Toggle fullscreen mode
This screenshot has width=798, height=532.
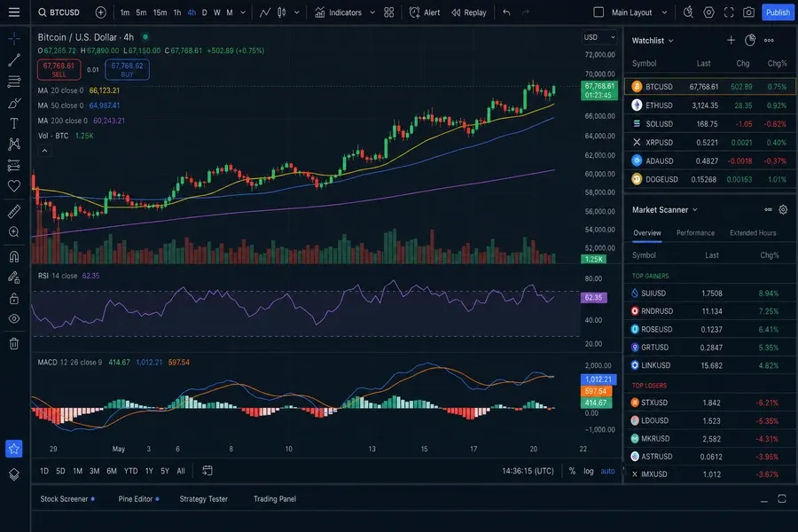[729, 12]
